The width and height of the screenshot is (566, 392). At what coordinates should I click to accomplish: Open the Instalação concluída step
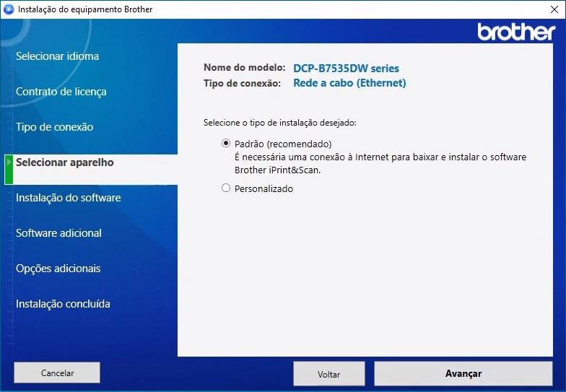pos(63,304)
